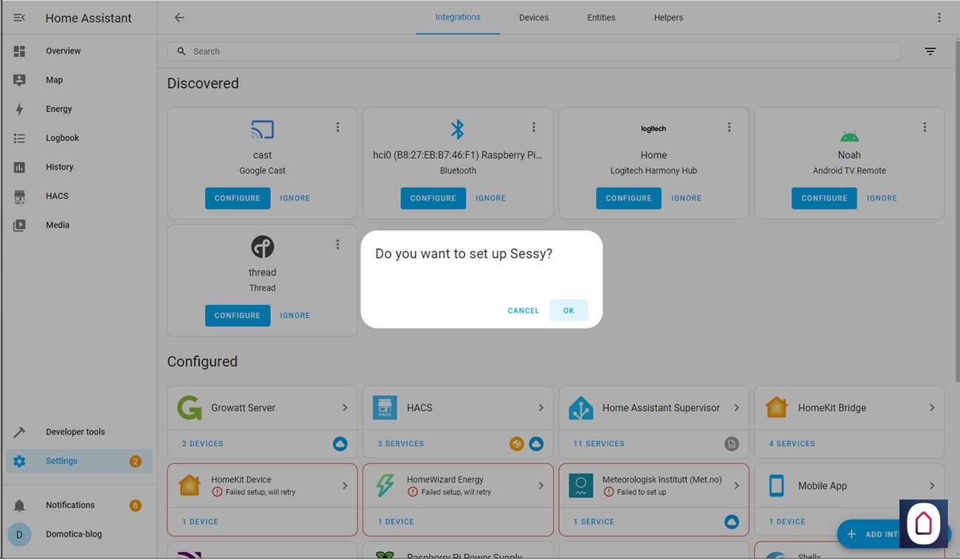Open the Logbook list icon
960x560 pixels.
coord(19,138)
